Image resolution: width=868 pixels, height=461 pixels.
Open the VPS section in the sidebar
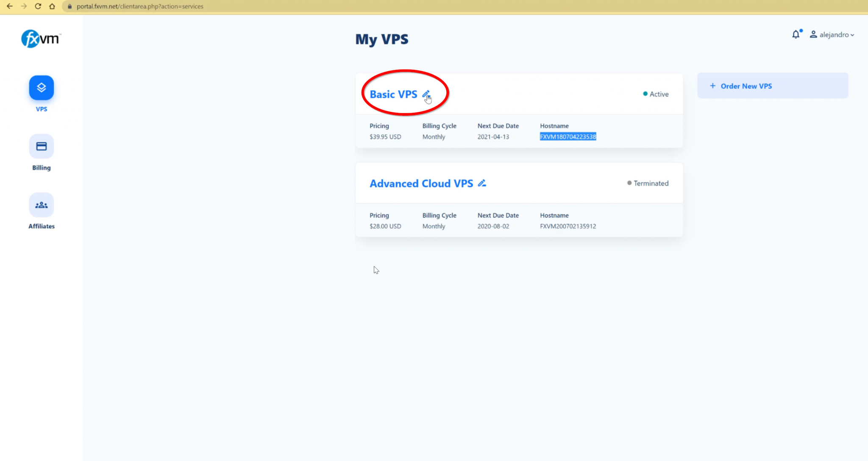41,88
